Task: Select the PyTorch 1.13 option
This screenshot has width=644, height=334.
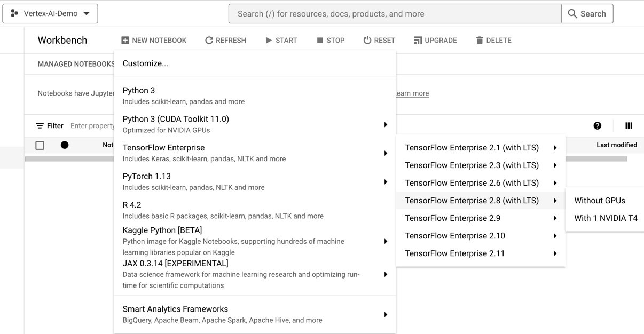Action: pos(255,181)
